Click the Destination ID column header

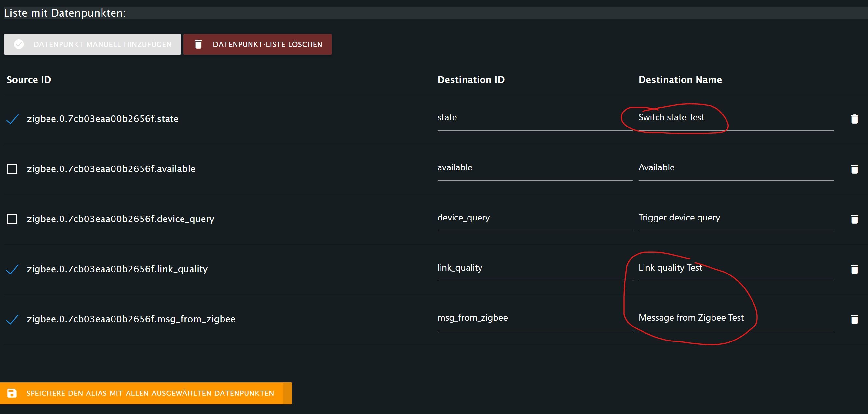point(471,80)
